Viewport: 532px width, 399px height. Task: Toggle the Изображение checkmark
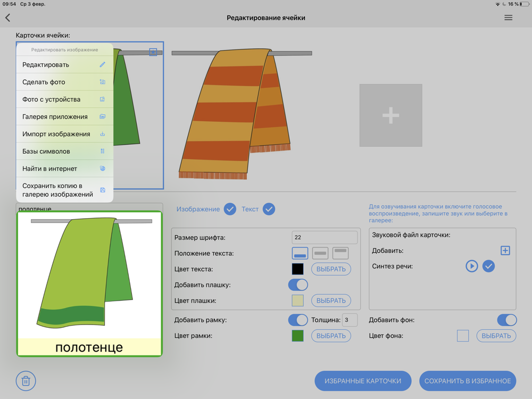(230, 209)
